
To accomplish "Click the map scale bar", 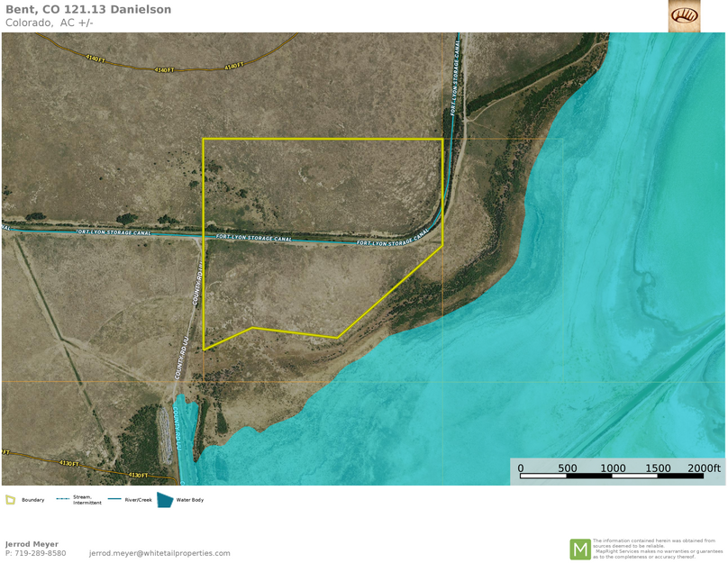I will (x=617, y=475).
